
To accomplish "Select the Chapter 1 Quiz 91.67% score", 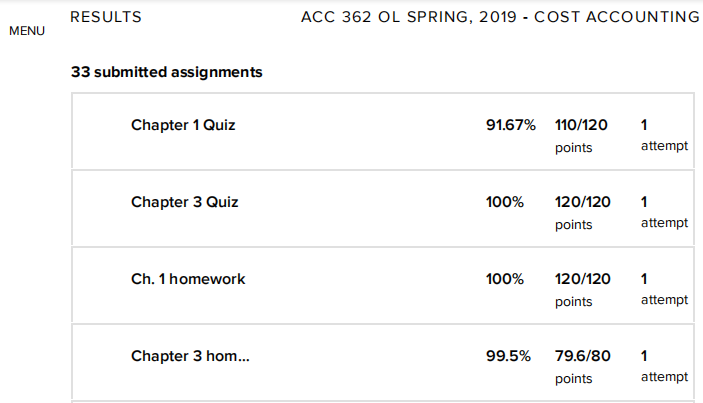I will coord(510,125).
